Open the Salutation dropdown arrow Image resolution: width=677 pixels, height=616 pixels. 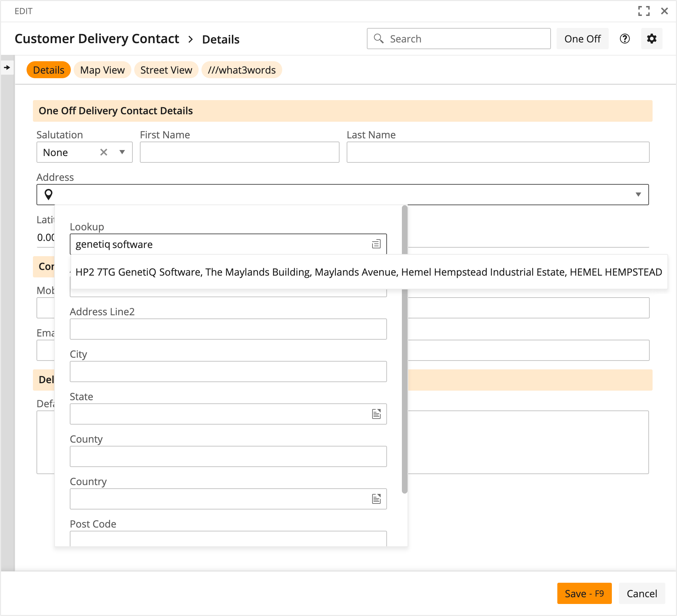122,152
